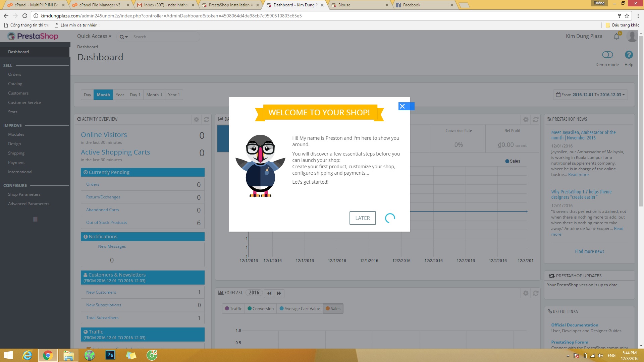This screenshot has height=362, width=644.
Task: Select the Day period tab
Action: coord(87,95)
